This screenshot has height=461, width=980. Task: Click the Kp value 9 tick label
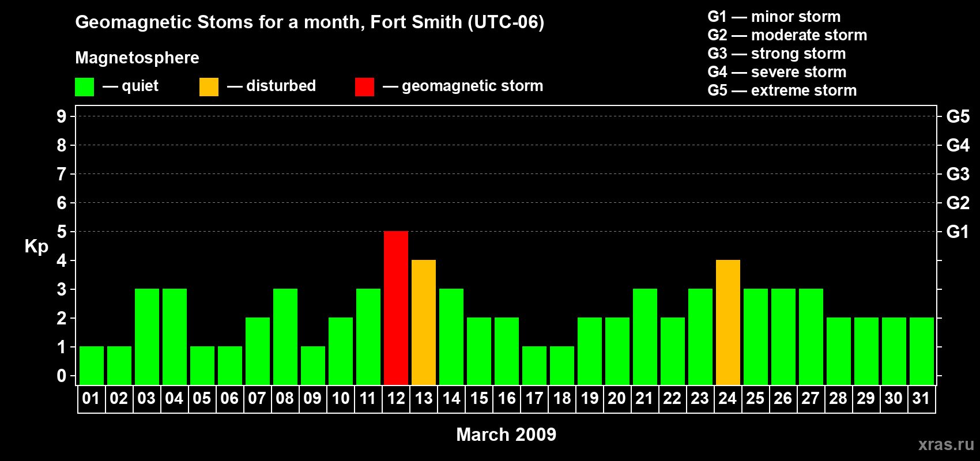(62, 116)
